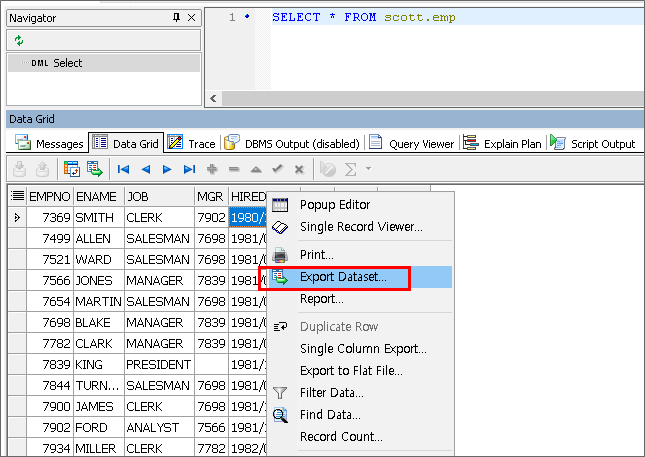Choose Export to Flat File... entry

(361, 371)
